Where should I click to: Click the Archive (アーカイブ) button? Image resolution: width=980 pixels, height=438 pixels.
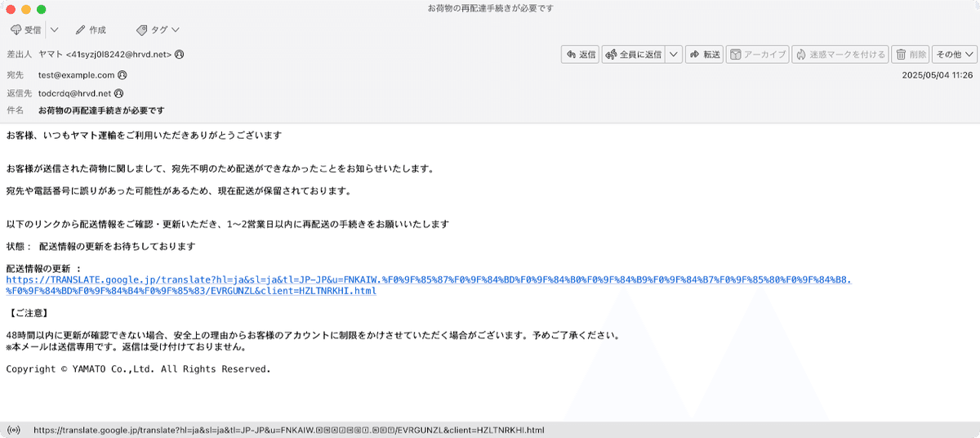tap(757, 55)
